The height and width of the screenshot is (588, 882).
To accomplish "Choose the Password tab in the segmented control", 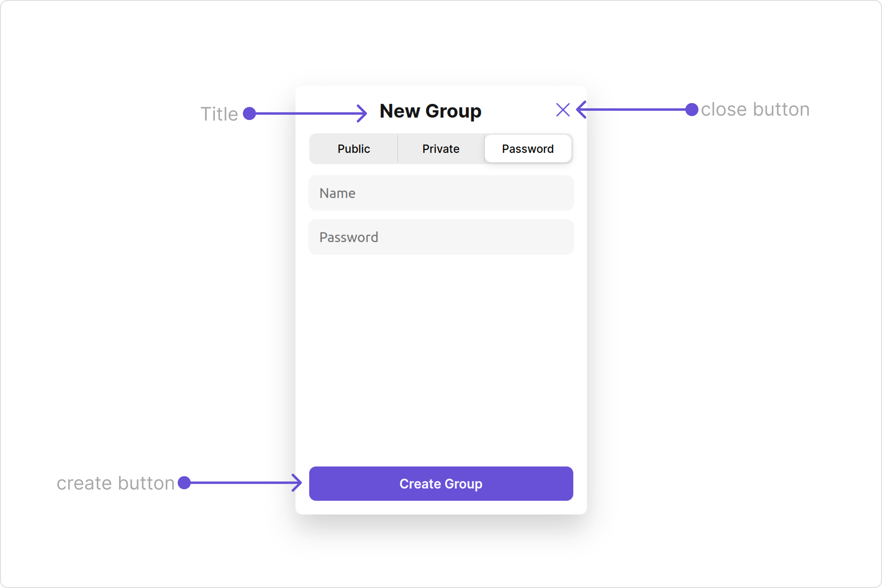I will pyautogui.click(x=528, y=149).
